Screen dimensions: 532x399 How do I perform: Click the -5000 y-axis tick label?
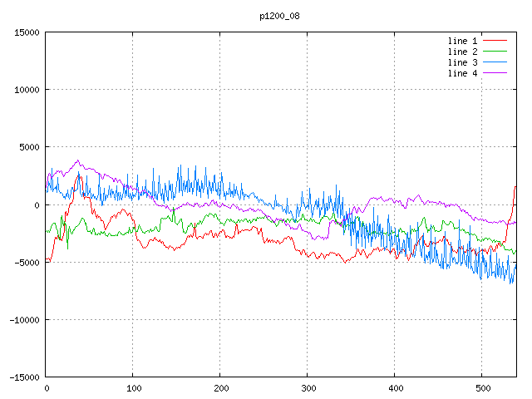click(x=27, y=262)
